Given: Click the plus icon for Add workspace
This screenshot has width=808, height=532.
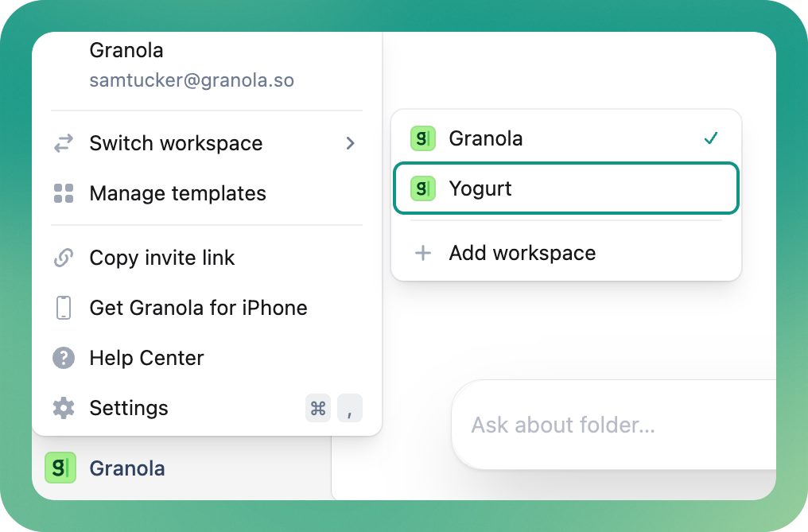Looking at the screenshot, I should pyautogui.click(x=423, y=253).
